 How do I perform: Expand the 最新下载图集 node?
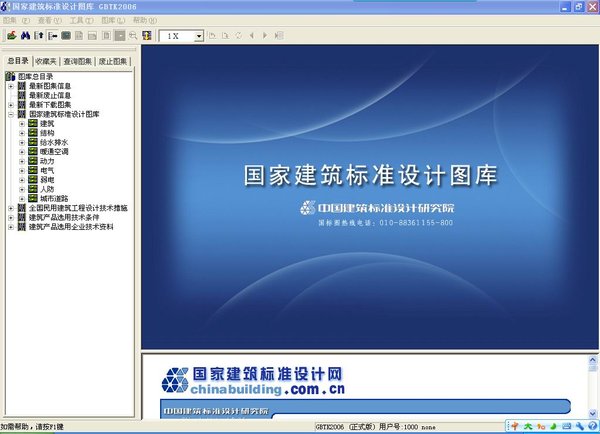pos(11,105)
